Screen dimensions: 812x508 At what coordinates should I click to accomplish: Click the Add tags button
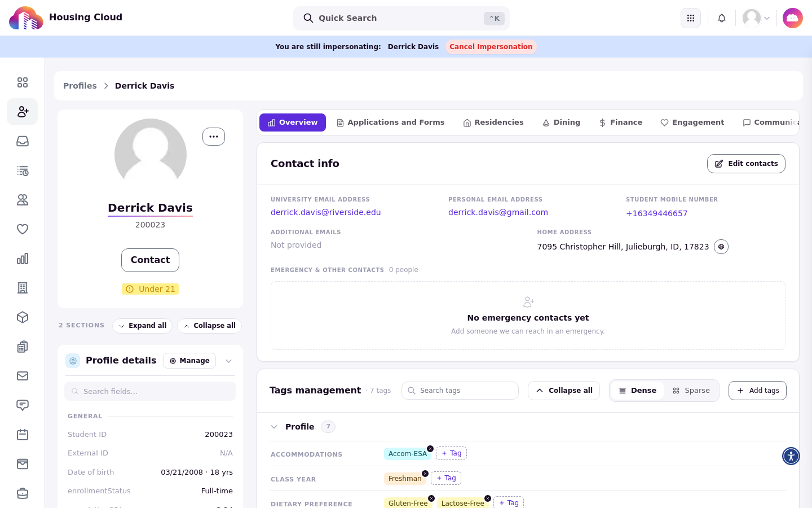click(757, 391)
